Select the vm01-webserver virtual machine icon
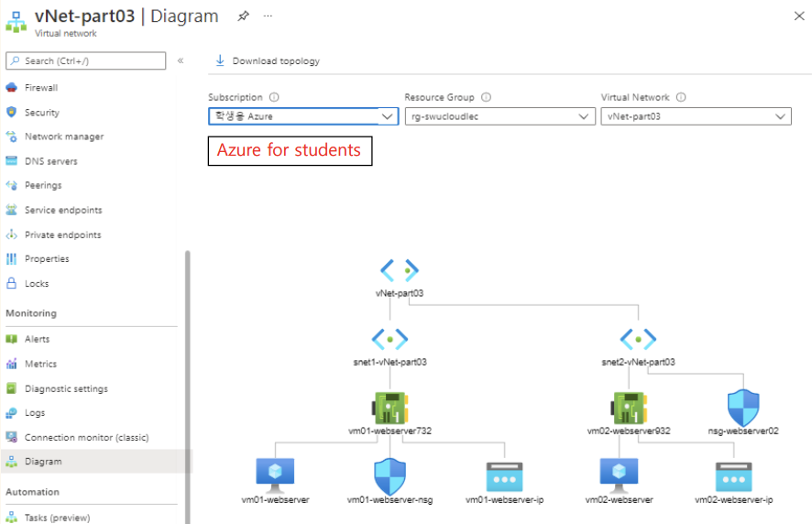 click(x=275, y=475)
